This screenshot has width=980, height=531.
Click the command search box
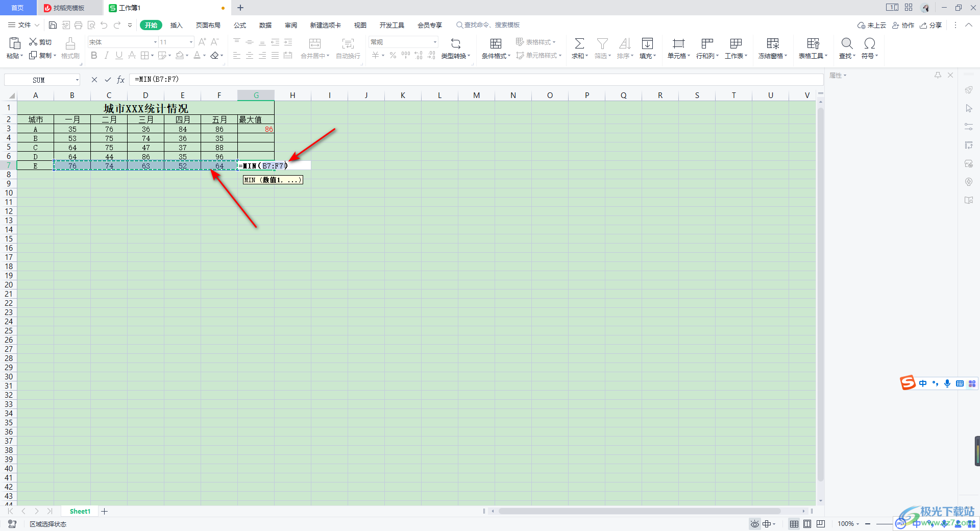point(488,25)
